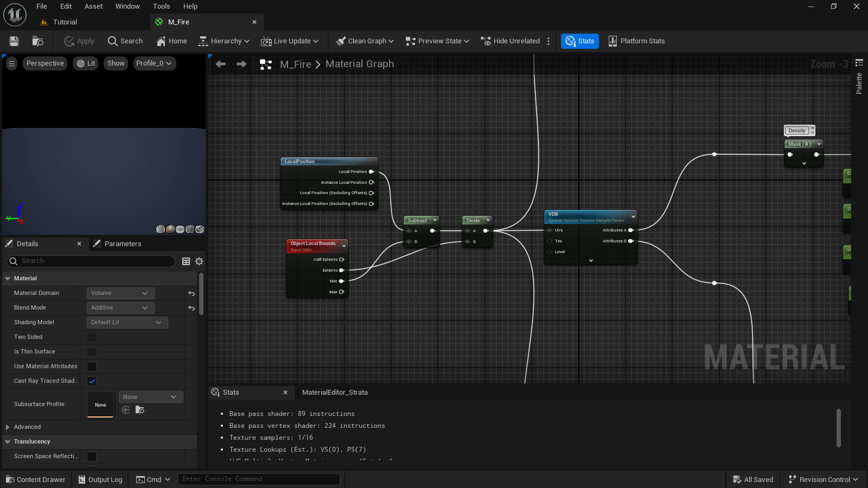
Task: Switch to MaterialEditor_Strata tab
Action: tap(335, 393)
